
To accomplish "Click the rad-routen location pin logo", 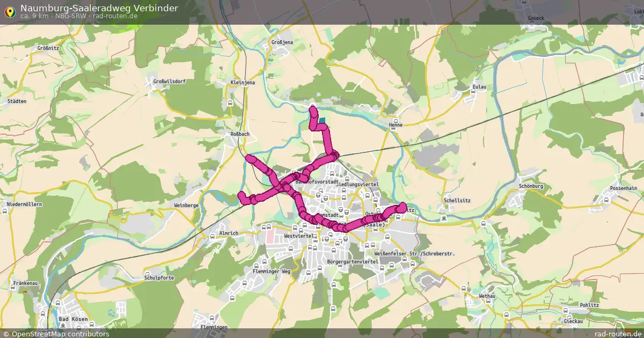I will coord(10,12).
